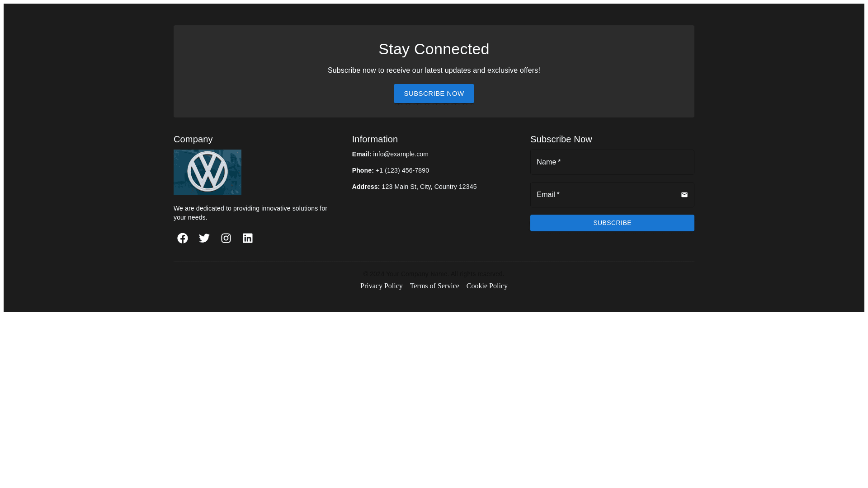This screenshot has height=488, width=868.
Task: Click the Volkswagen logo image
Action: tap(208, 172)
